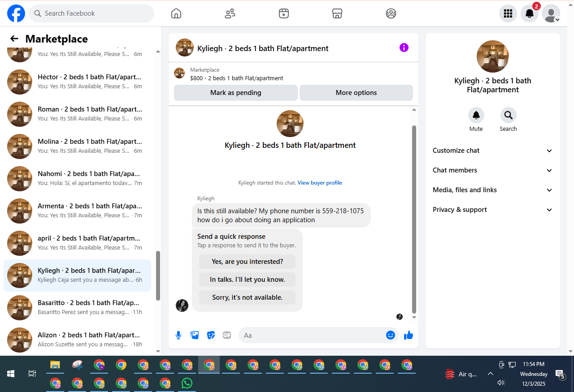Open the $800 - 2 beds listing link

point(237,78)
